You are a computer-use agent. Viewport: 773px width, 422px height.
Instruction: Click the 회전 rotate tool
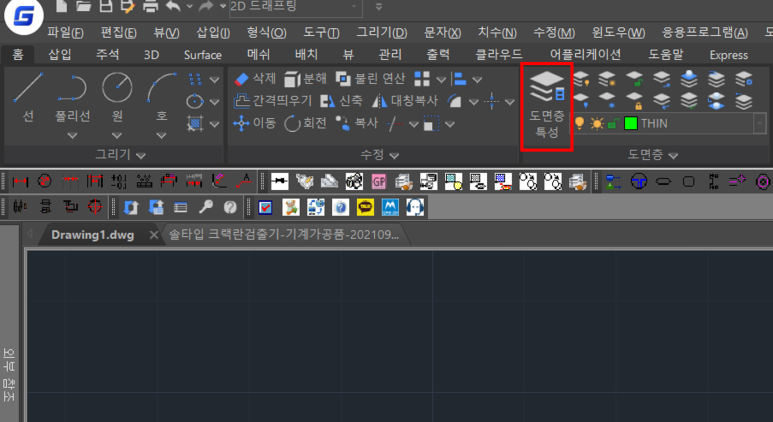pos(306,123)
